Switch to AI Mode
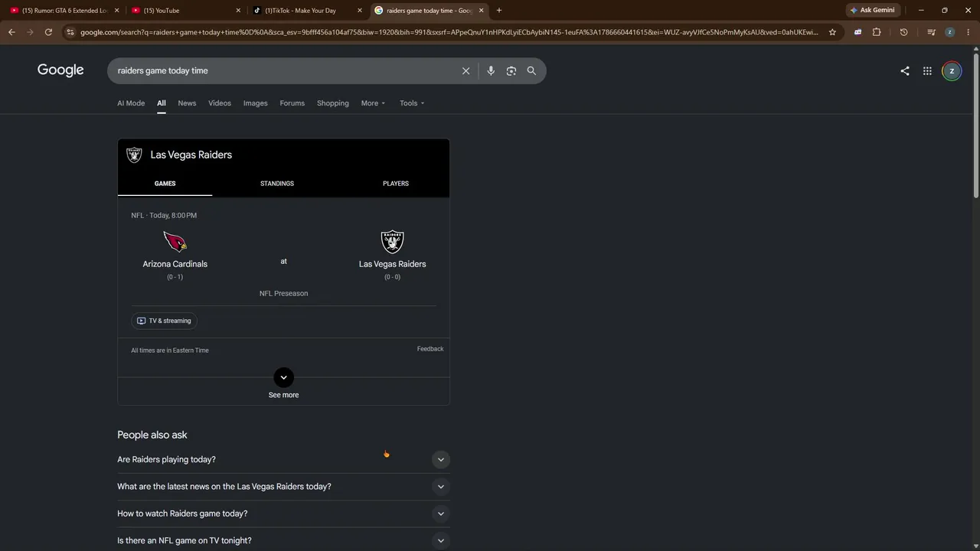This screenshot has height=551, width=980. tap(131, 103)
